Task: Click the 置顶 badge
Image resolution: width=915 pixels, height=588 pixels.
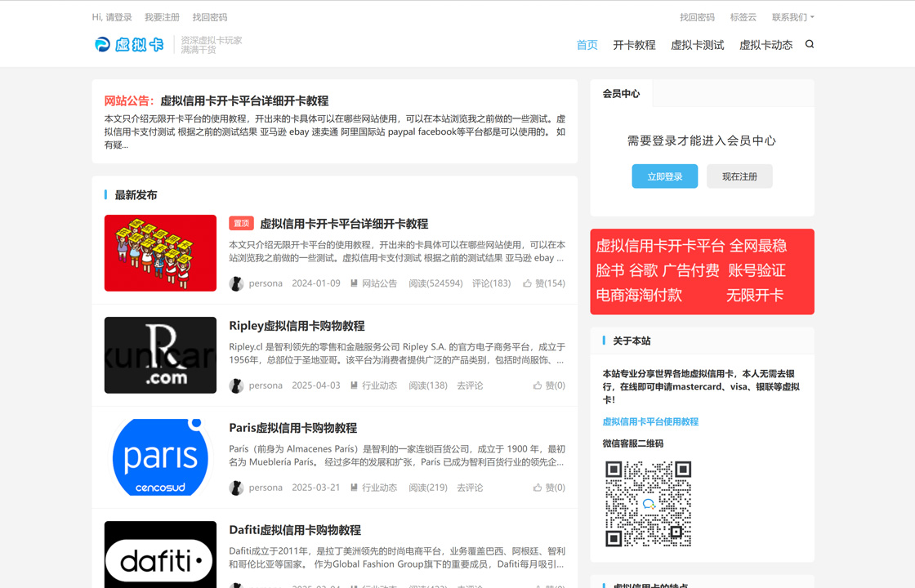Action: 242,224
